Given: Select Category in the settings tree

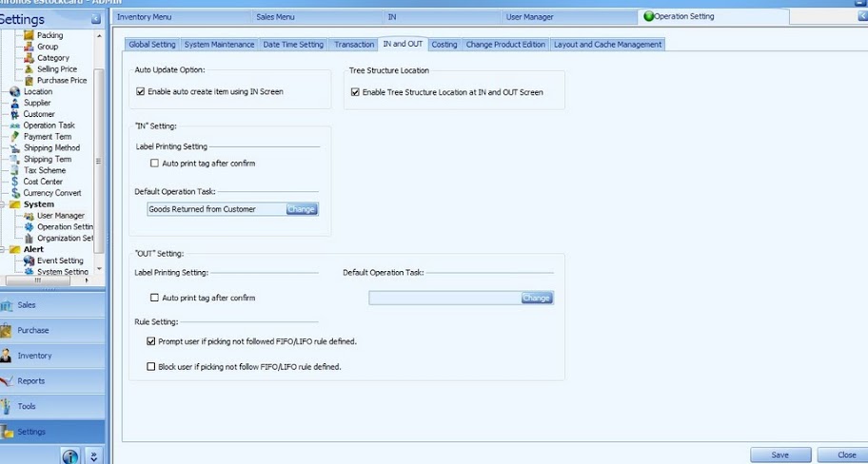Looking at the screenshot, I should (x=53, y=57).
